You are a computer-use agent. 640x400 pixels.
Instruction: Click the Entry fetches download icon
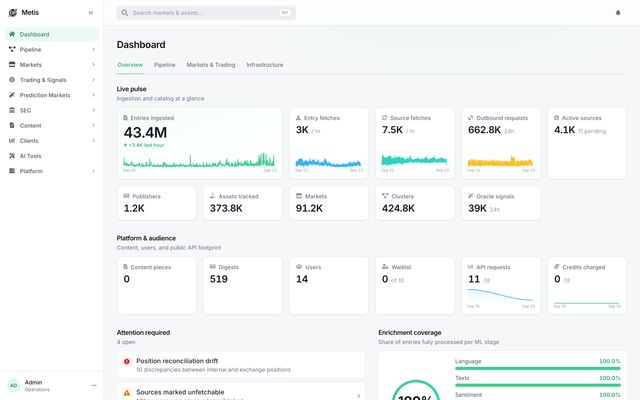pos(298,118)
